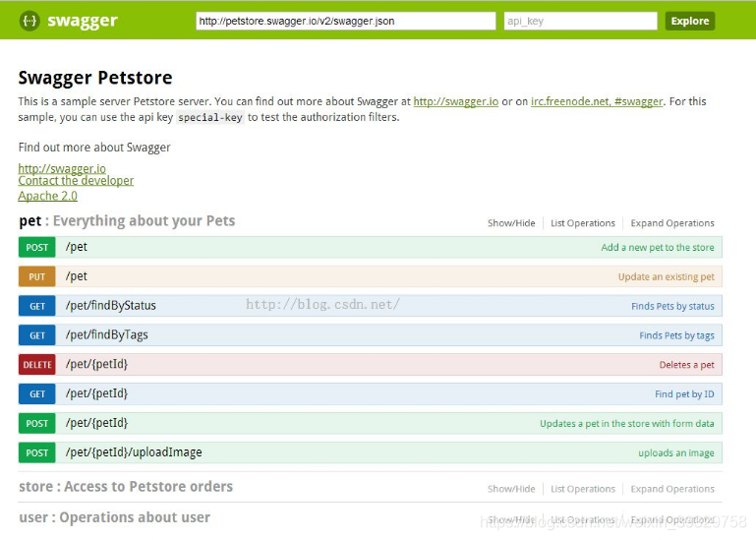Click Show/Hide for store section

click(511, 489)
